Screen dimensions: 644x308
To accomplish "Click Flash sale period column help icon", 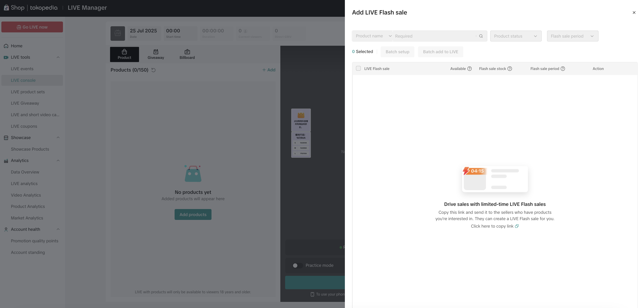I will 563,69.
